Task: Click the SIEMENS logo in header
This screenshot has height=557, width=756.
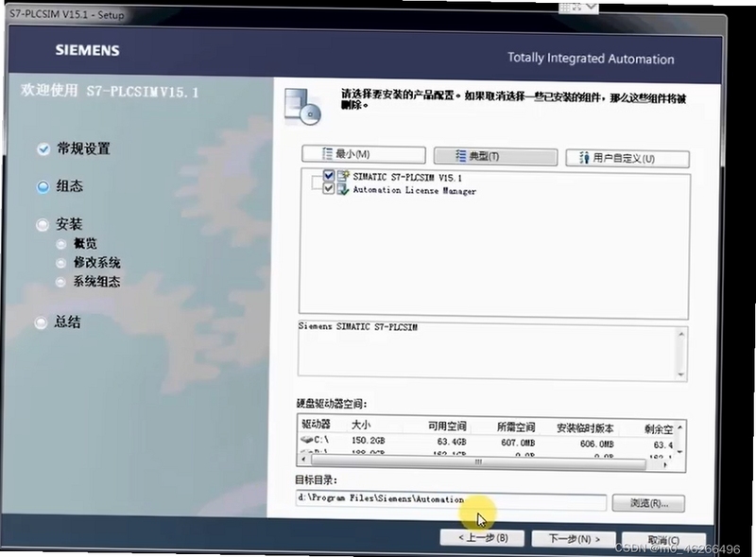Action: coord(87,50)
